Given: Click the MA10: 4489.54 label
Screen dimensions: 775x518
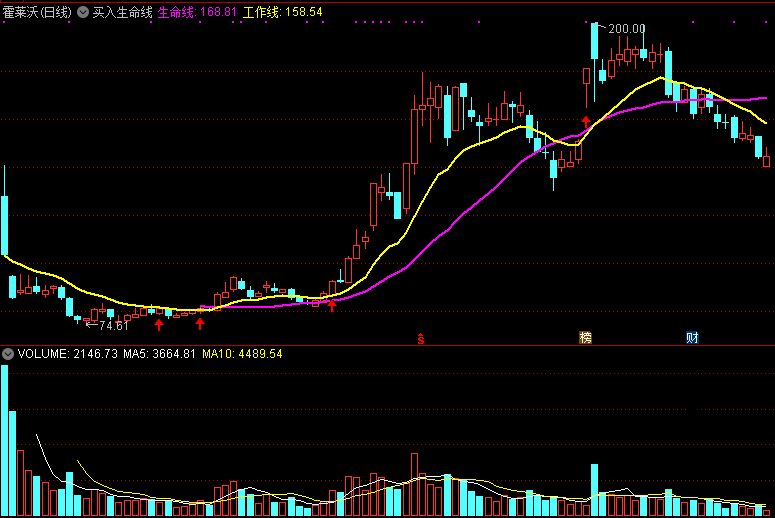Looking at the screenshot, I should [242, 354].
